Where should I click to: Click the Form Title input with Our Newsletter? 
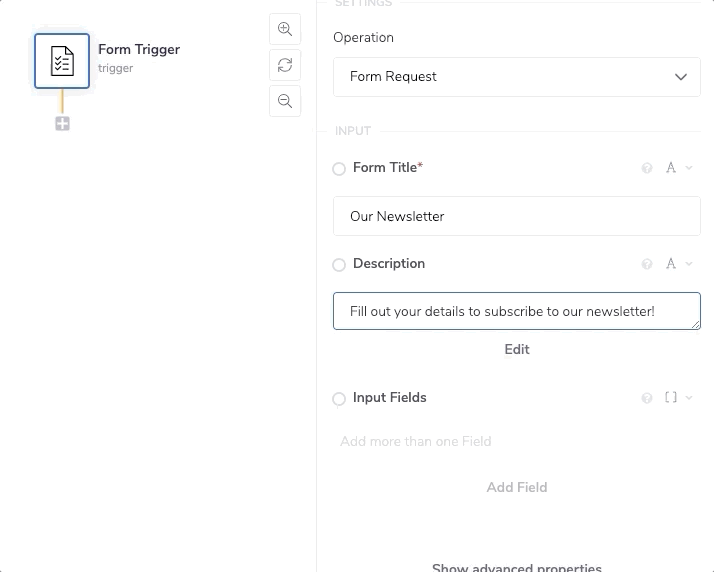tap(516, 216)
